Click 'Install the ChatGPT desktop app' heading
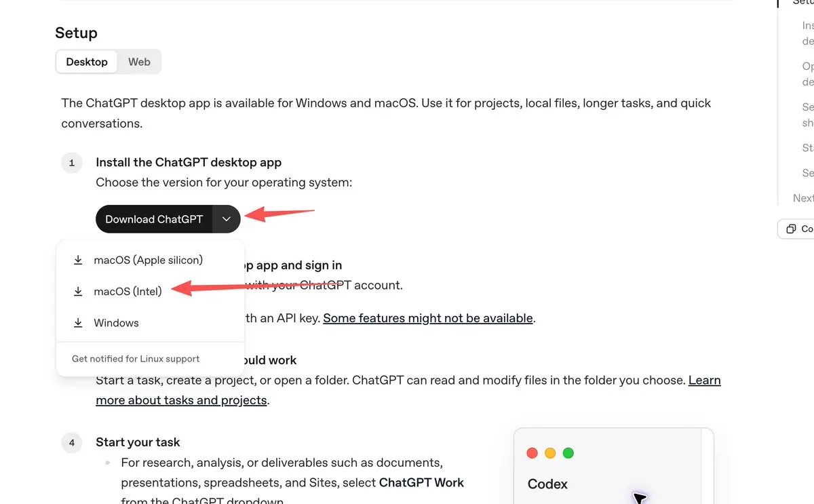Image resolution: width=814 pixels, height=504 pixels. click(189, 163)
